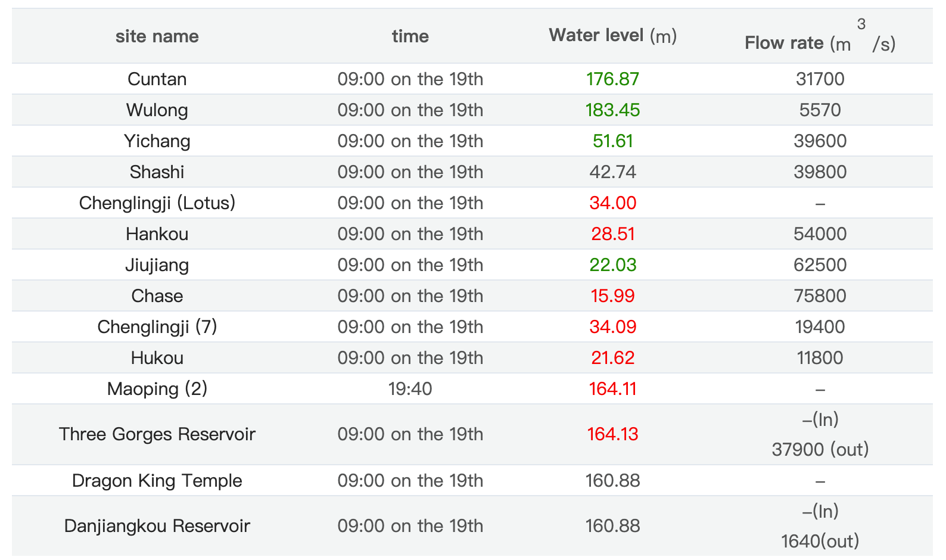946x560 pixels.
Task: Click the time cell in Hankou row
Action: pos(410,234)
